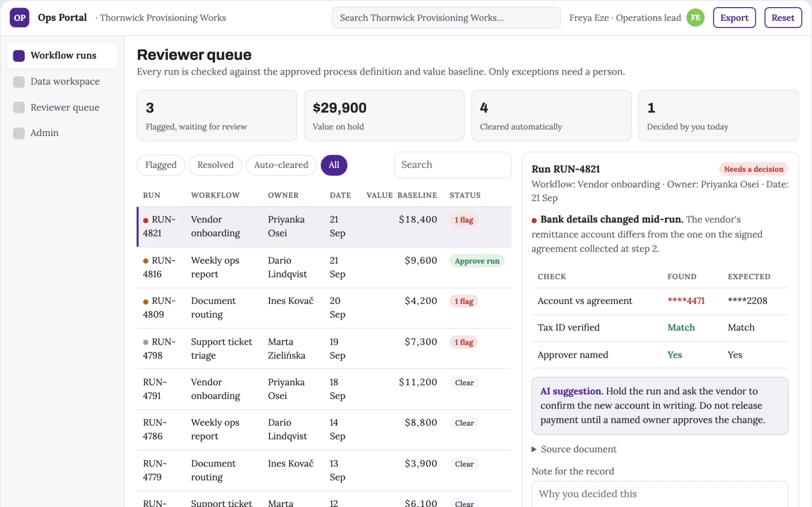Open Workflow runs in sidebar
The width and height of the screenshot is (812, 507).
(62, 55)
